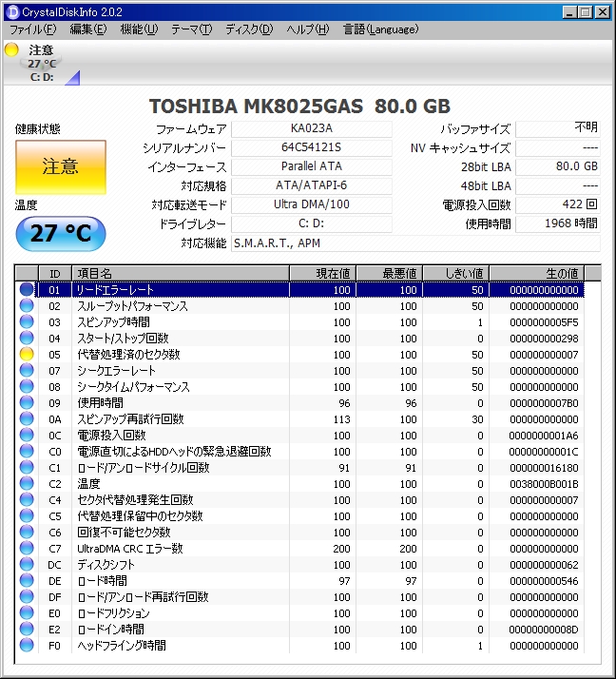Click the status circle for スタート/ストップ回数
Screen dimensions: 616x679
(x=27, y=338)
